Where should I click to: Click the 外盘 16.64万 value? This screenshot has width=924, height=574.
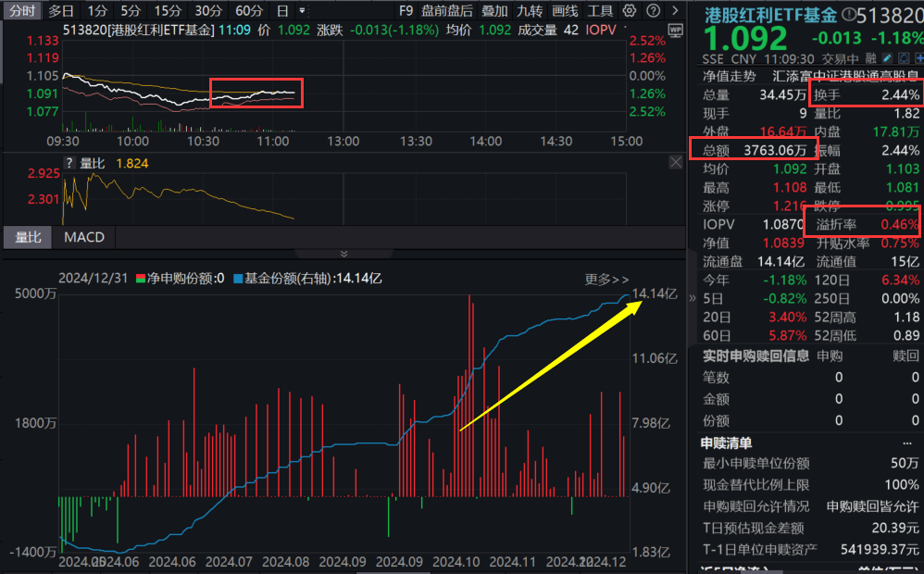783,132
